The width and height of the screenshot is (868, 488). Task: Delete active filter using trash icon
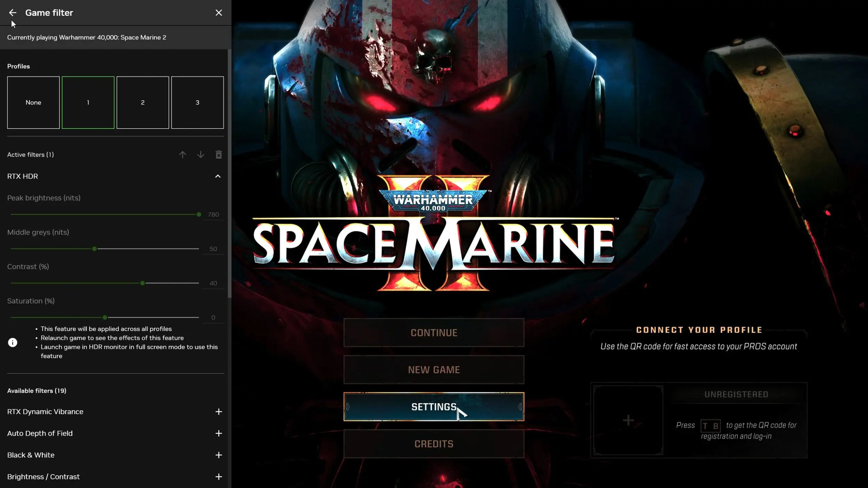coord(219,155)
